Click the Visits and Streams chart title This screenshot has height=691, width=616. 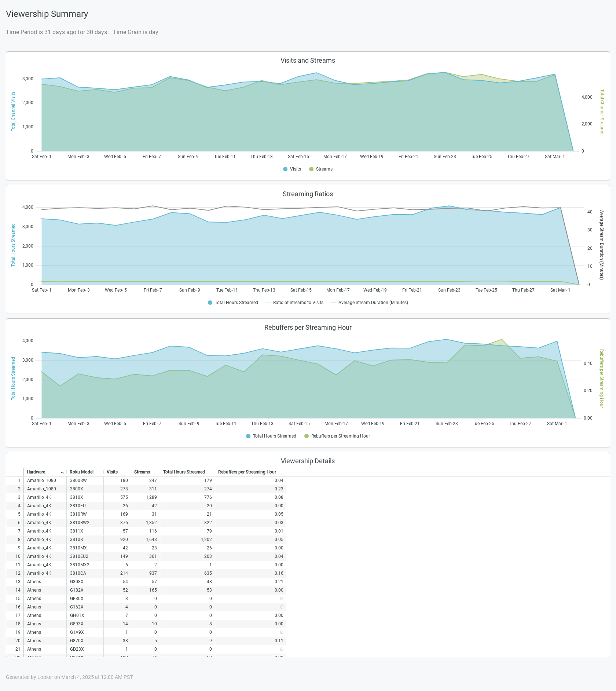(308, 61)
